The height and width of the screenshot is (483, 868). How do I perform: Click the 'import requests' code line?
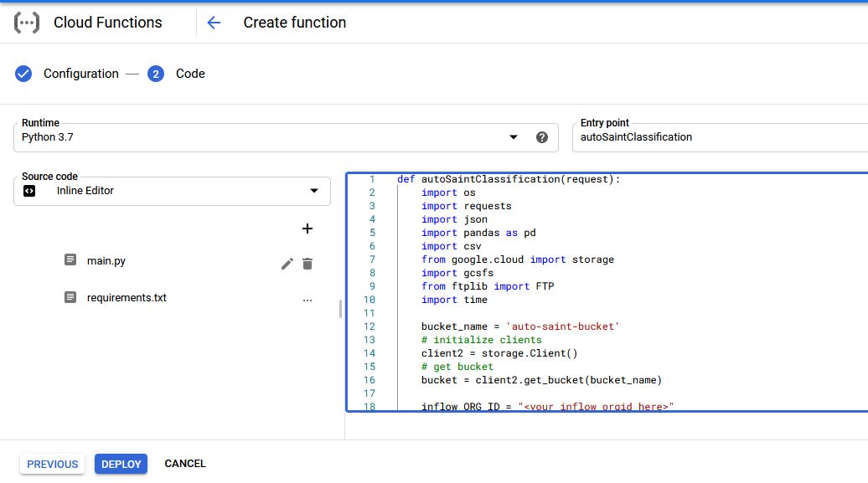pyautogui.click(x=467, y=206)
